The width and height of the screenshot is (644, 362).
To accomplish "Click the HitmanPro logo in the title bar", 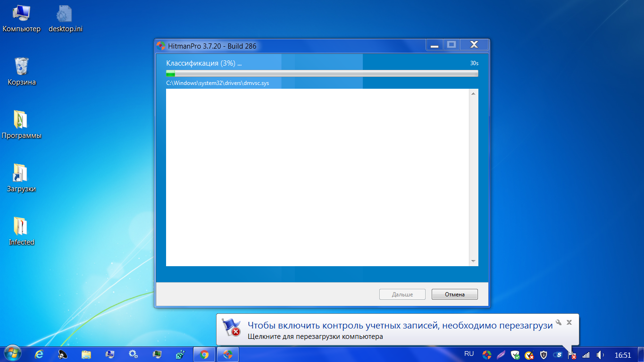I will point(161,46).
